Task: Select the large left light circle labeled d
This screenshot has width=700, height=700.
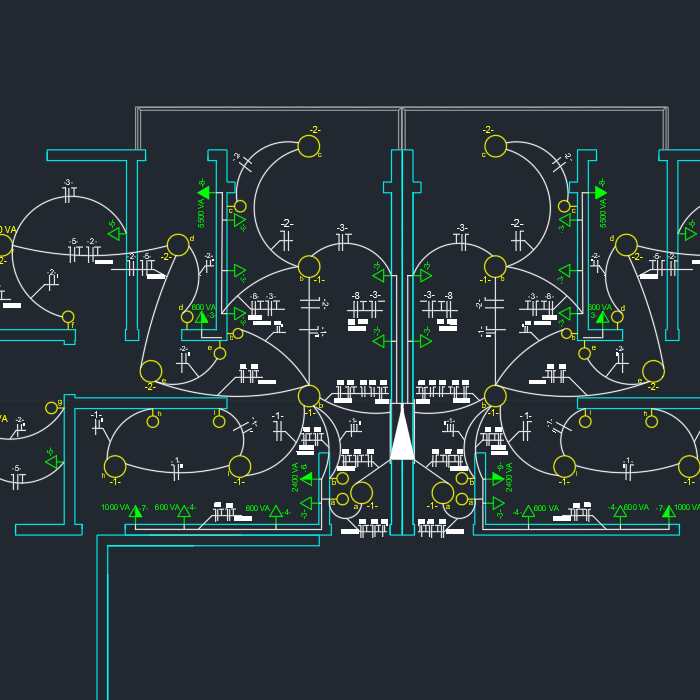Action: [178, 245]
